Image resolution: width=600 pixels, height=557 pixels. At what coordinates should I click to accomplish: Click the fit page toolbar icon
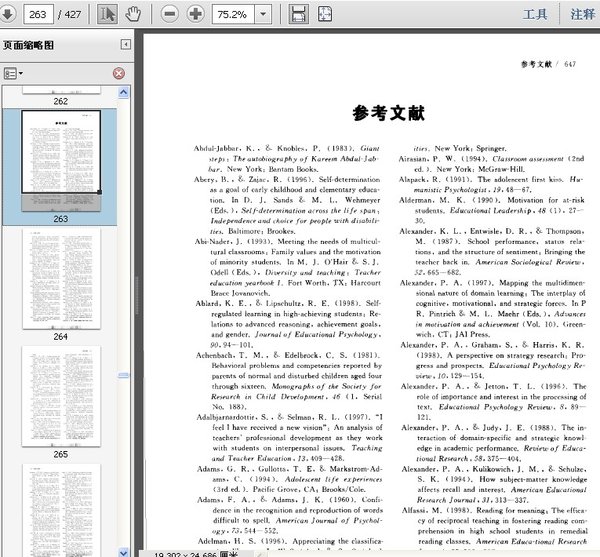pyautogui.click(x=323, y=14)
